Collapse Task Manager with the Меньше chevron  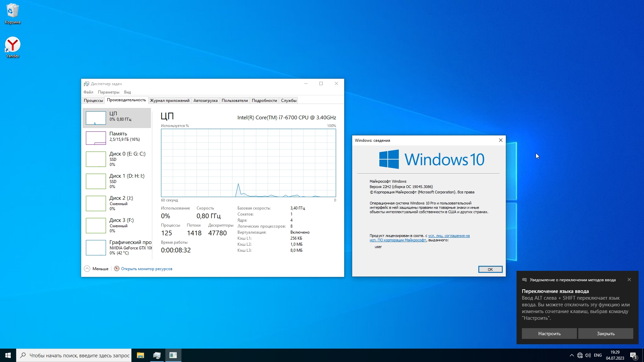(87, 268)
